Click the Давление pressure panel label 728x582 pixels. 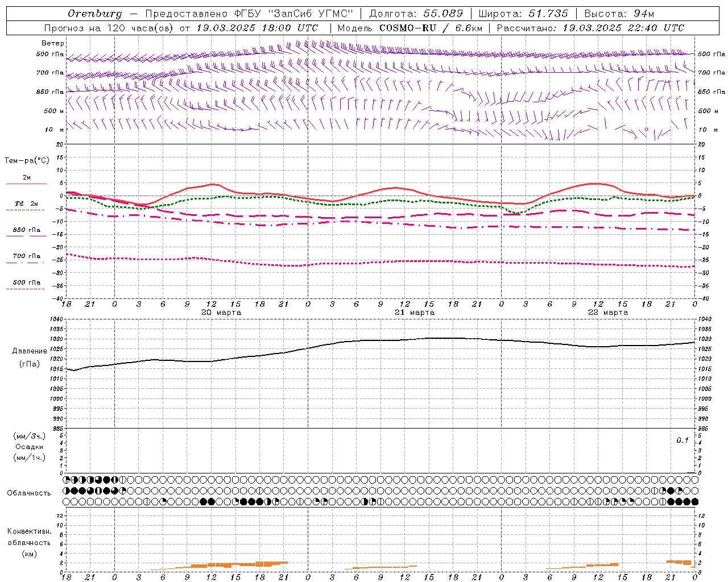30,351
